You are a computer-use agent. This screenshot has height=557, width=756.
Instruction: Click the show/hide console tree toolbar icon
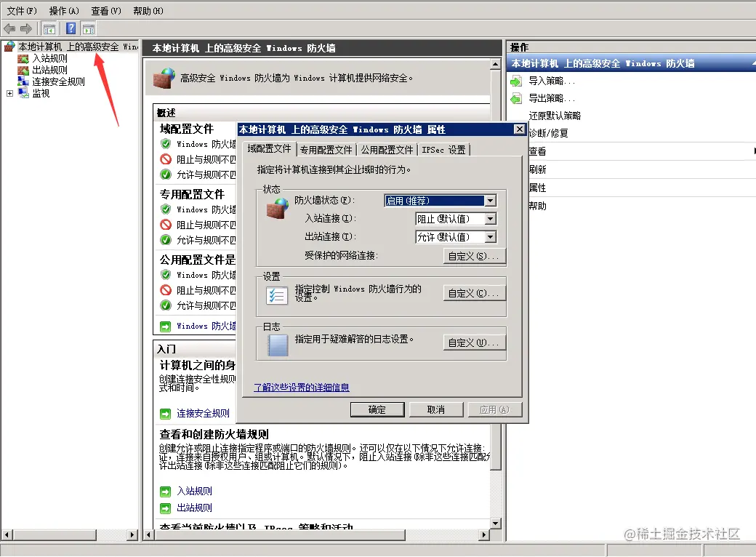click(49, 29)
